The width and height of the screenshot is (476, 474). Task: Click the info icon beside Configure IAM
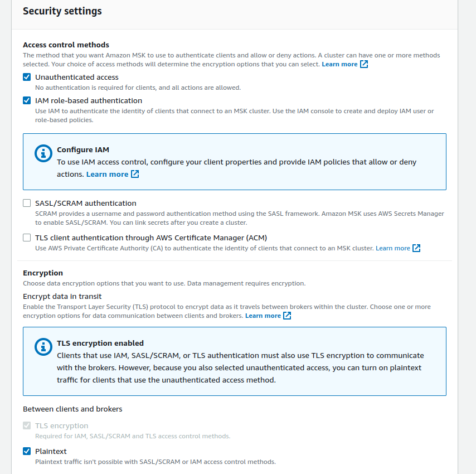click(43, 154)
